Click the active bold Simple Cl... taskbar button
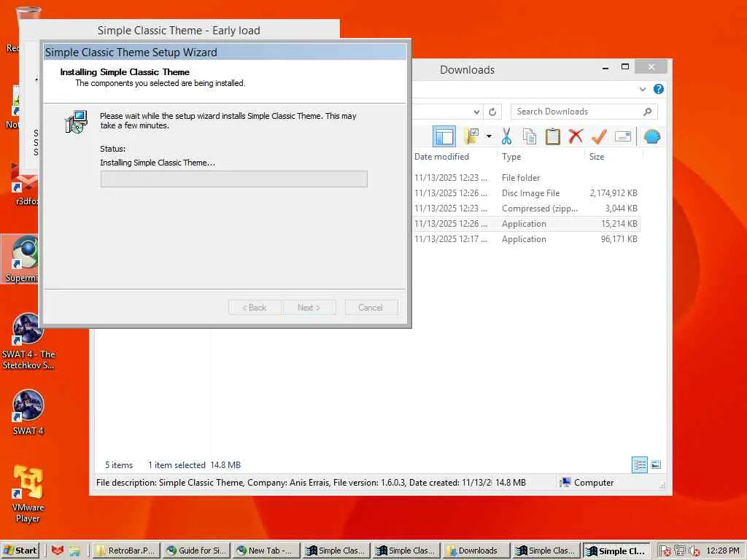The height and width of the screenshot is (560, 747). (616, 551)
